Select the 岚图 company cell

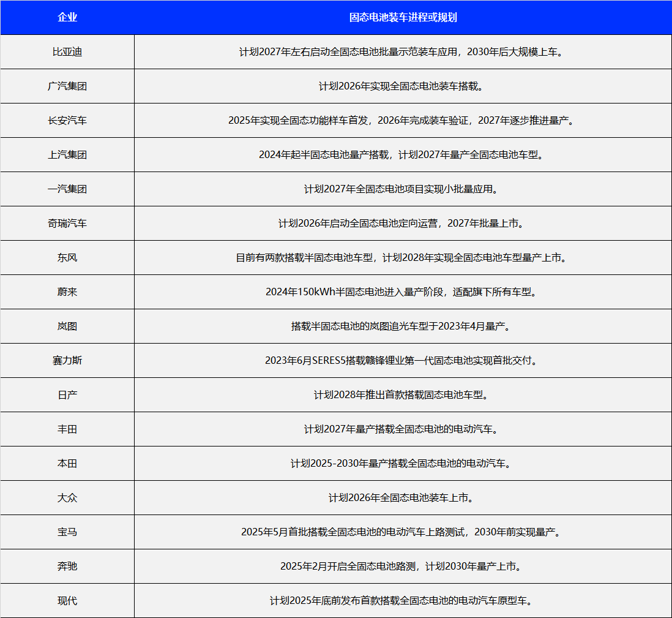tap(67, 326)
